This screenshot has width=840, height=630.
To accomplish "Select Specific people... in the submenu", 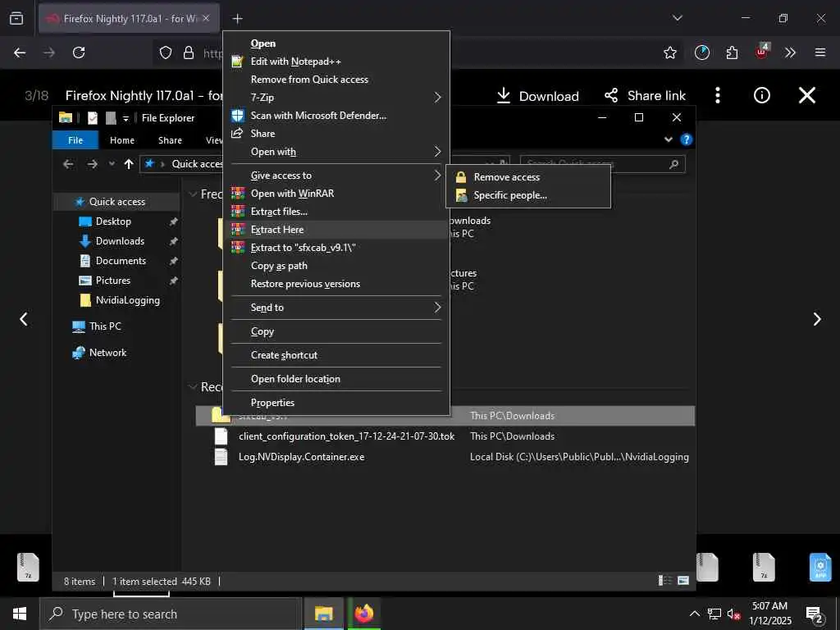I will coord(528,195).
